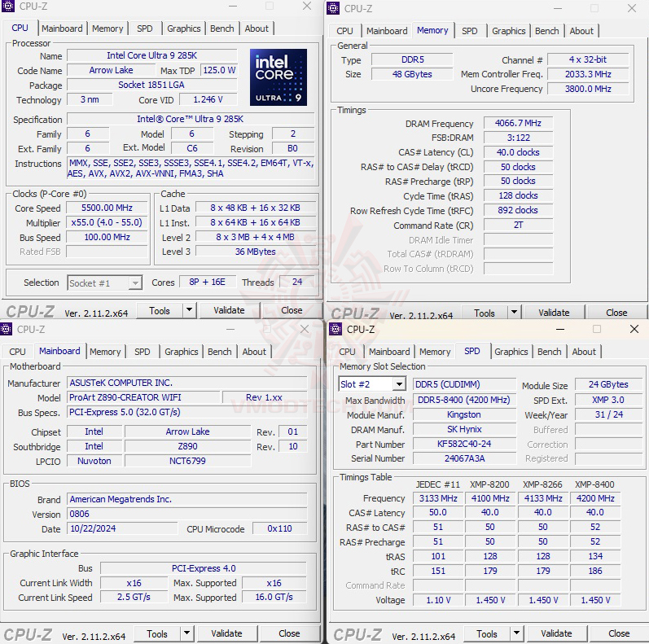Open the Socket #1 selection combo box
The height and width of the screenshot is (644, 649).
pyautogui.click(x=105, y=283)
